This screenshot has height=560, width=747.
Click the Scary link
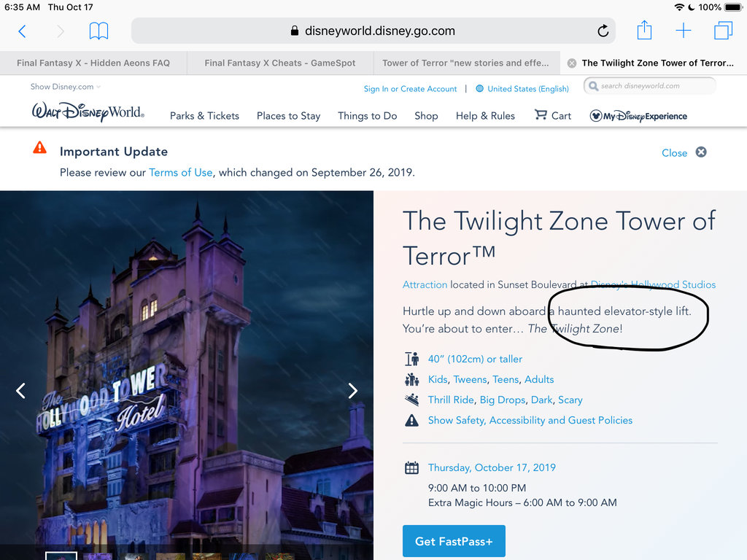click(570, 400)
